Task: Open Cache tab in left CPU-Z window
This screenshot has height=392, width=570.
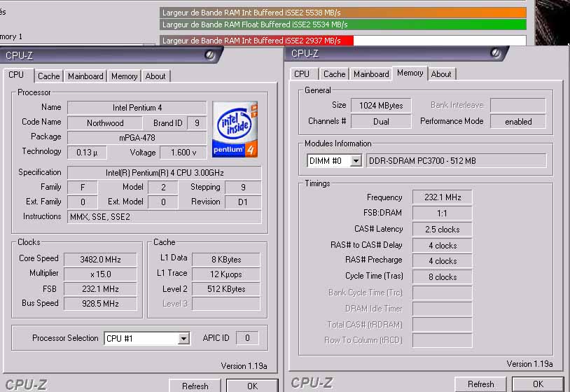Action: pos(49,76)
